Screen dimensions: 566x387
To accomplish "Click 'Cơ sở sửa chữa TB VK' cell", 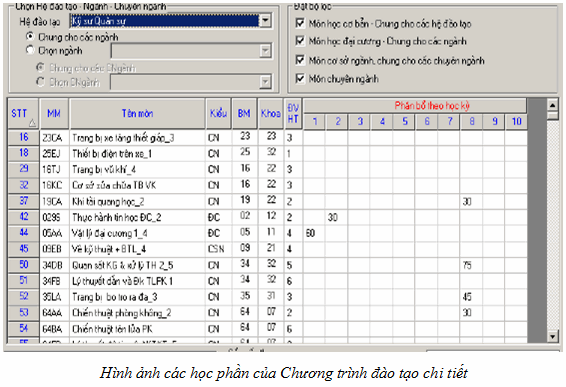I will click(x=137, y=185).
